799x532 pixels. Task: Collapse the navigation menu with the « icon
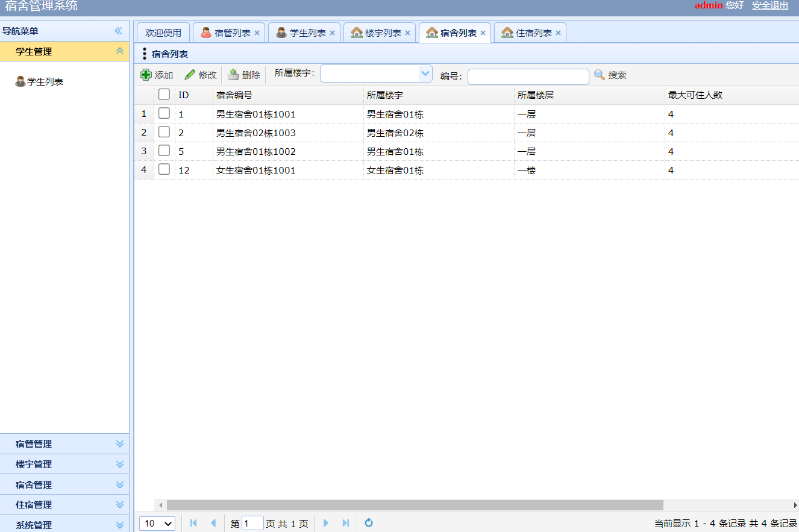[x=118, y=30]
